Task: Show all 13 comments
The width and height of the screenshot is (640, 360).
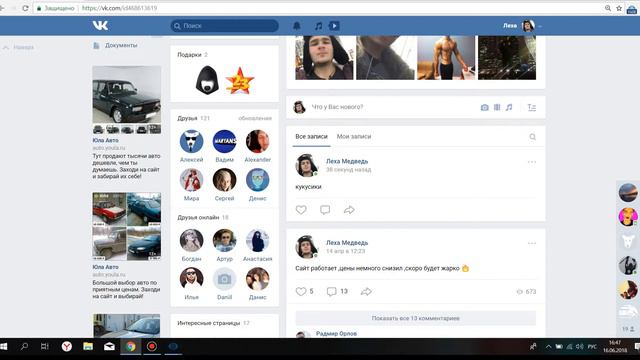Action: point(416,318)
